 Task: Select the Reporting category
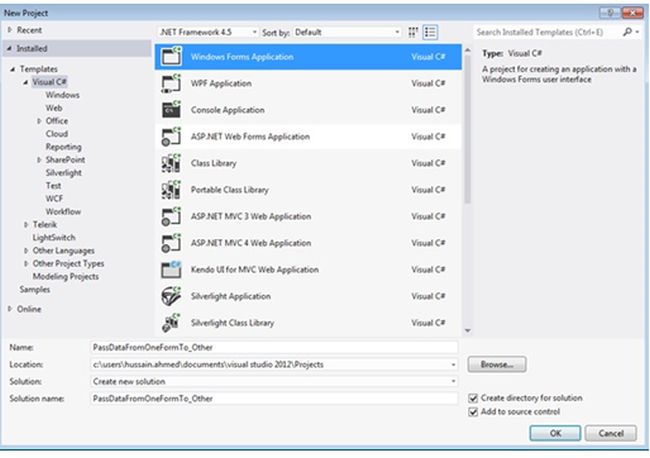click(63, 147)
